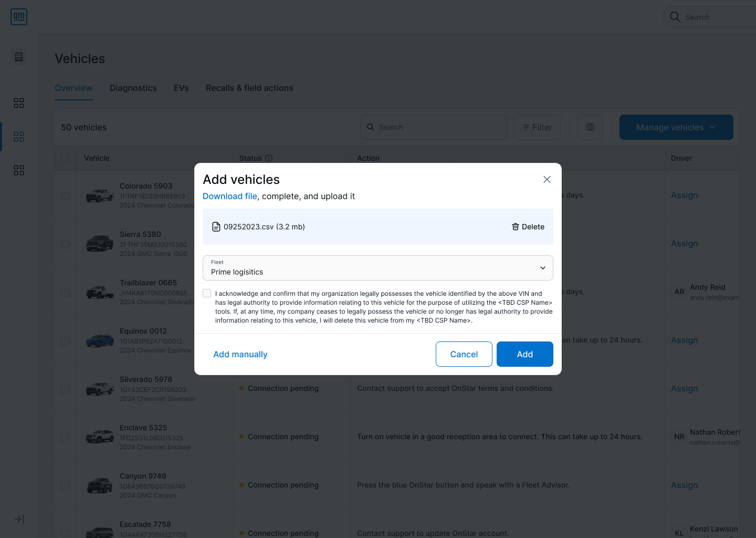The width and height of the screenshot is (756, 538).
Task: Select the Silverado 5978 row checkbox
Action: [65, 389]
